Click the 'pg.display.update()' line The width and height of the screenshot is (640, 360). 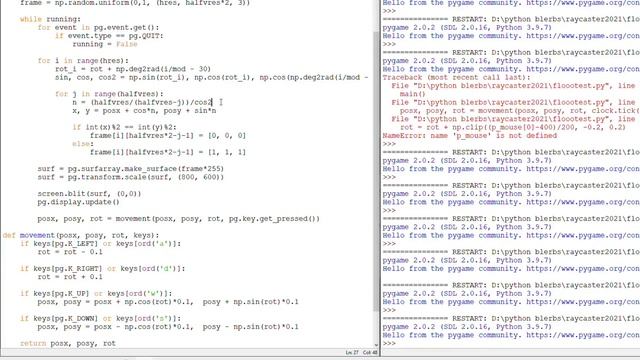78,202
